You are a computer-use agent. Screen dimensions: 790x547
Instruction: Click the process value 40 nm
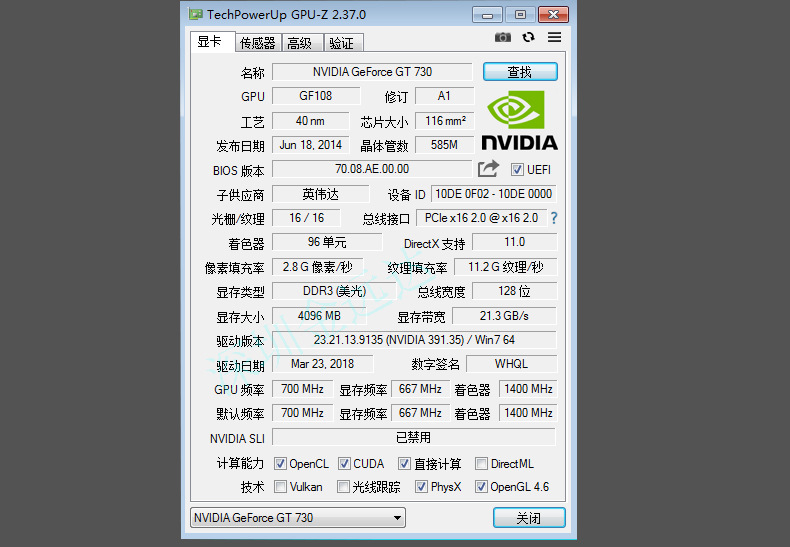pos(310,121)
